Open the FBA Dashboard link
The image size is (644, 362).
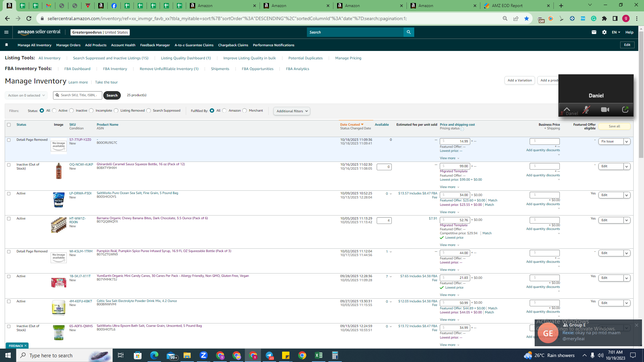pyautogui.click(x=77, y=69)
